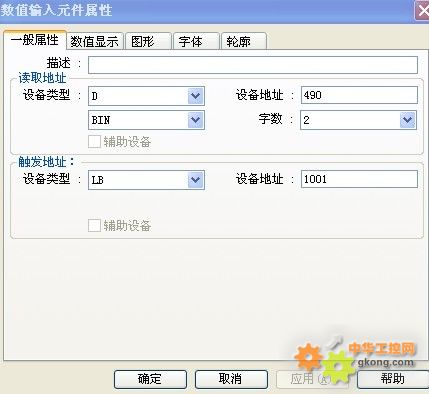This screenshot has height=394, width=429.
Task: Switch to the 字体 tab
Action: coord(196,42)
